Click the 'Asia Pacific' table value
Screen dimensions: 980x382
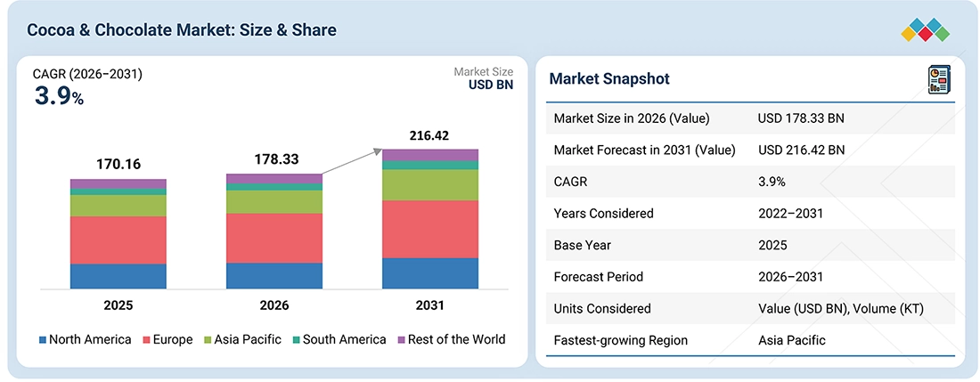point(791,340)
